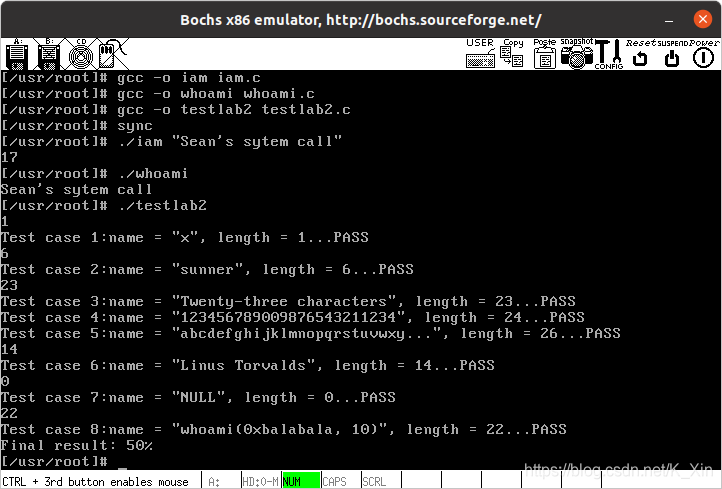
Task: Click the output '14' line
Action: pos(9,349)
